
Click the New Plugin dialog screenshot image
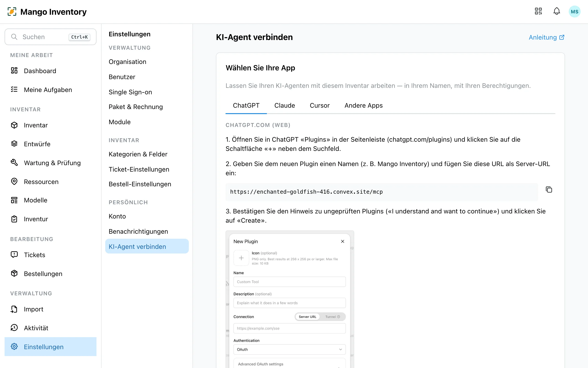click(x=290, y=299)
